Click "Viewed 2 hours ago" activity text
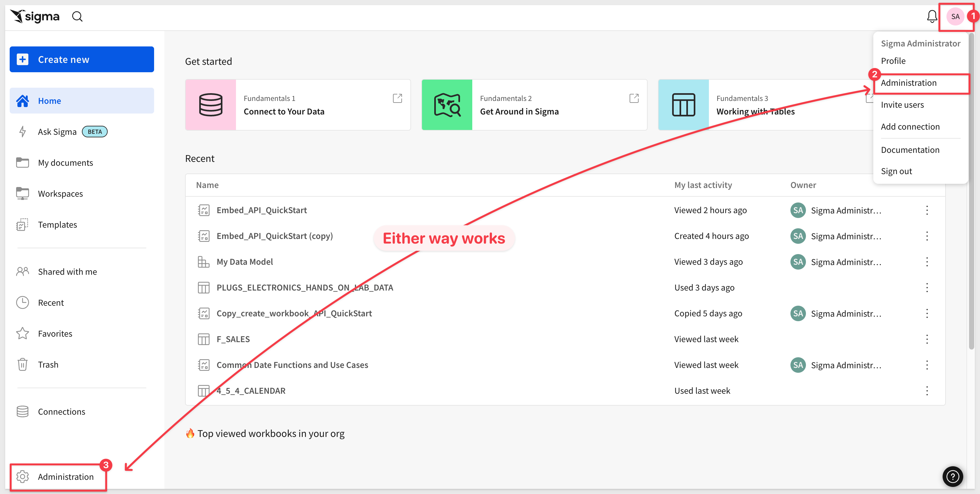 tap(710, 210)
